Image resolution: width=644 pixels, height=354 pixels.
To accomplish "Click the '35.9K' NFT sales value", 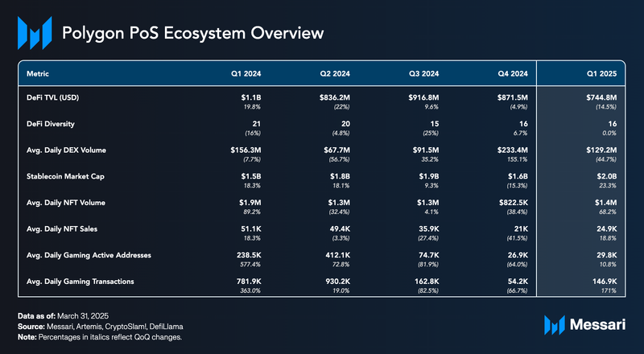I will pos(428,229).
